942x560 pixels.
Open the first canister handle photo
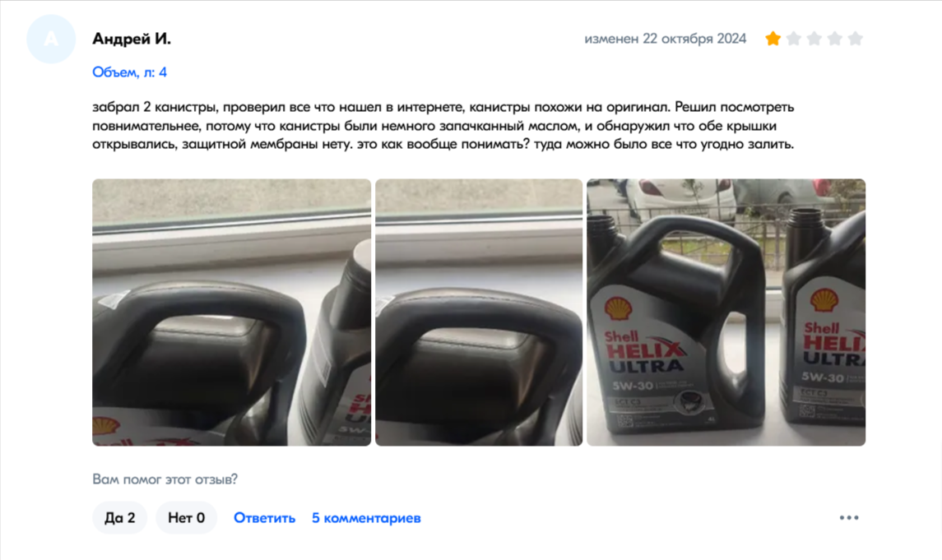(x=231, y=312)
